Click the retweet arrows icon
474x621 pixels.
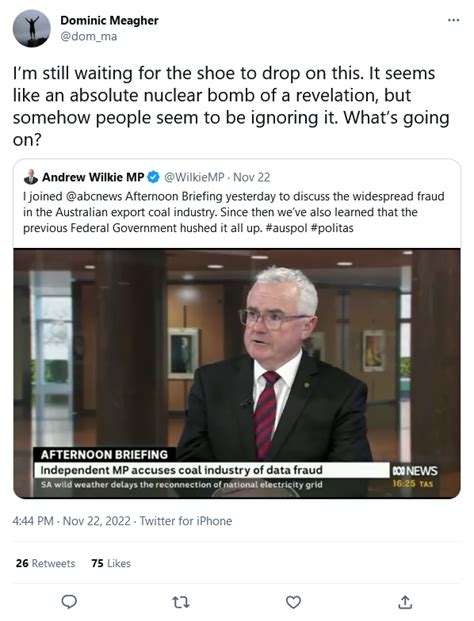(181, 602)
